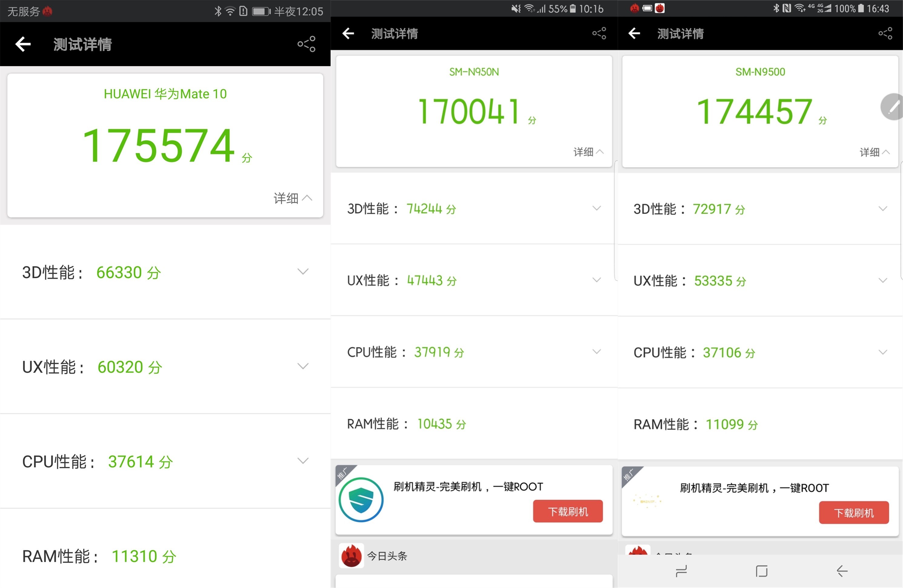
Task: Tap floating pencil edit icon on SM-N9500 screen
Action: tap(892, 107)
